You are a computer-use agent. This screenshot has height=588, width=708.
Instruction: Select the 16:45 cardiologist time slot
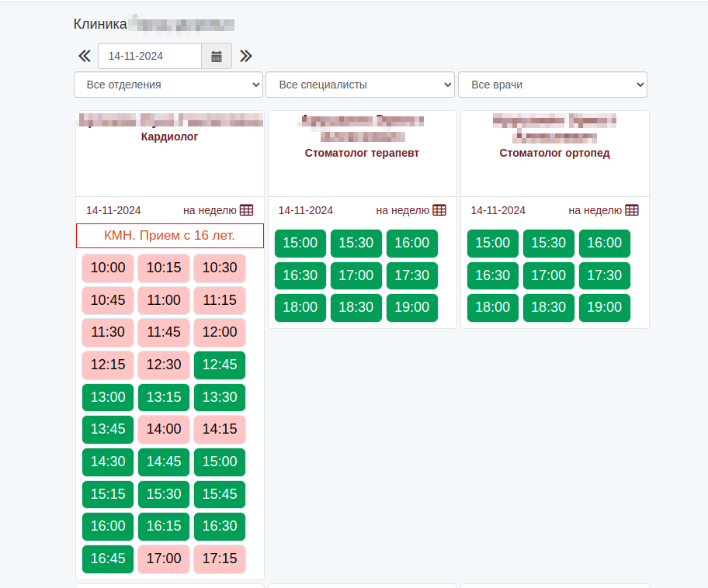pos(108,559)
